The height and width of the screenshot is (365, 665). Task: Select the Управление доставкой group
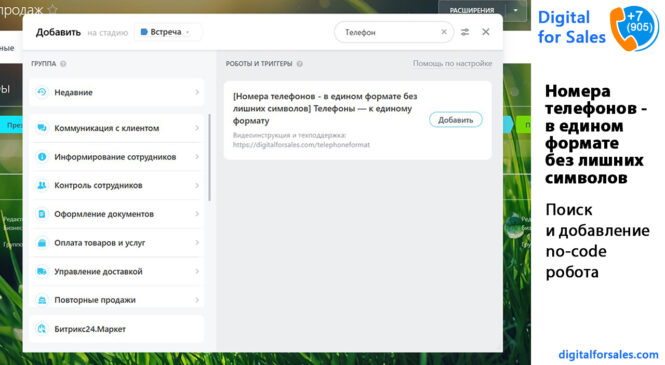[x=117, y=271]
